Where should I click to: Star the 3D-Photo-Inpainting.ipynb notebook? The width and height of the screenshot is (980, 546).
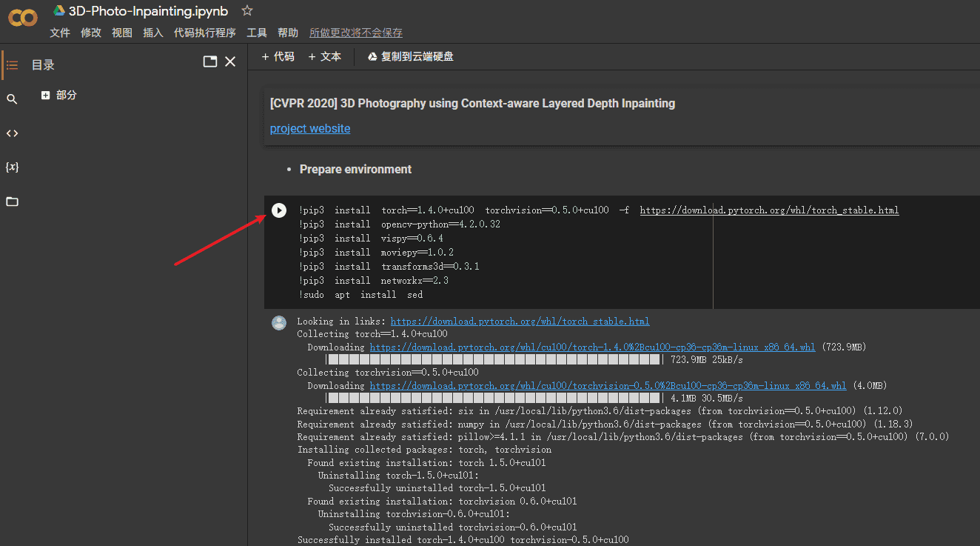pyautogui.click(x=247, y=10)
